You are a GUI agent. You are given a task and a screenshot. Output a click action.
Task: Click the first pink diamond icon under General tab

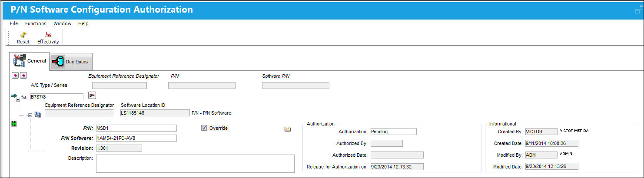pos(15,76)
